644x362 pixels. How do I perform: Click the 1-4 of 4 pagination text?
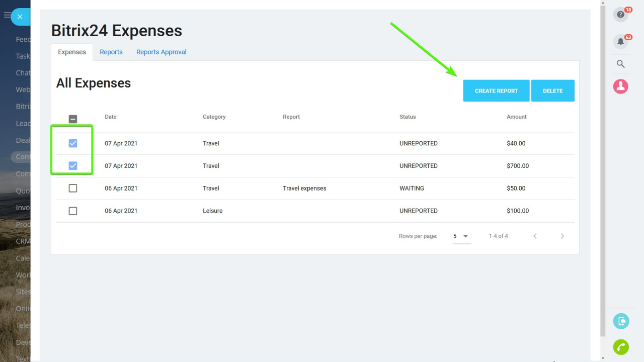(499, 236)
